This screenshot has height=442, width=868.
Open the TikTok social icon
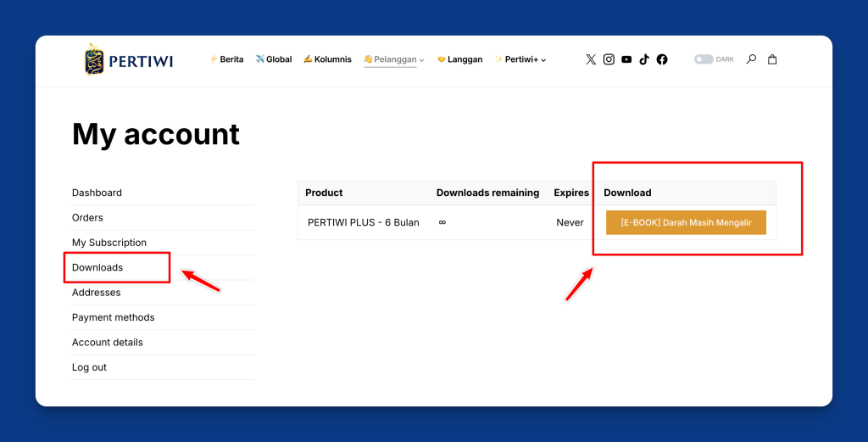click(644, 59)
